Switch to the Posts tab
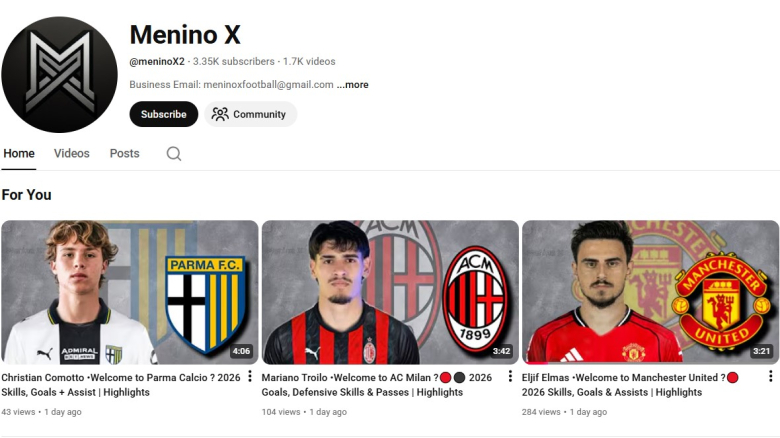Screen dimensions: 780x438 click(124, 153)
